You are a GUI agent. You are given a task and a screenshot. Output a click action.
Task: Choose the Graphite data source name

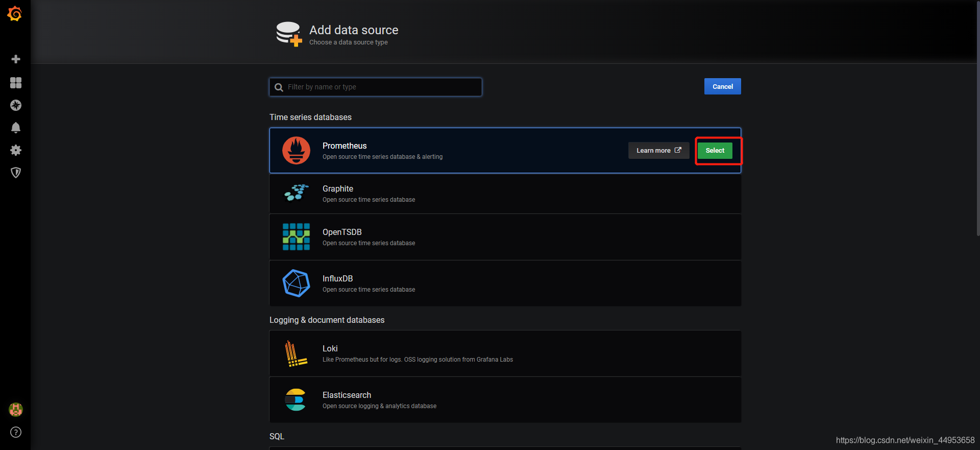tap(338, 188)
